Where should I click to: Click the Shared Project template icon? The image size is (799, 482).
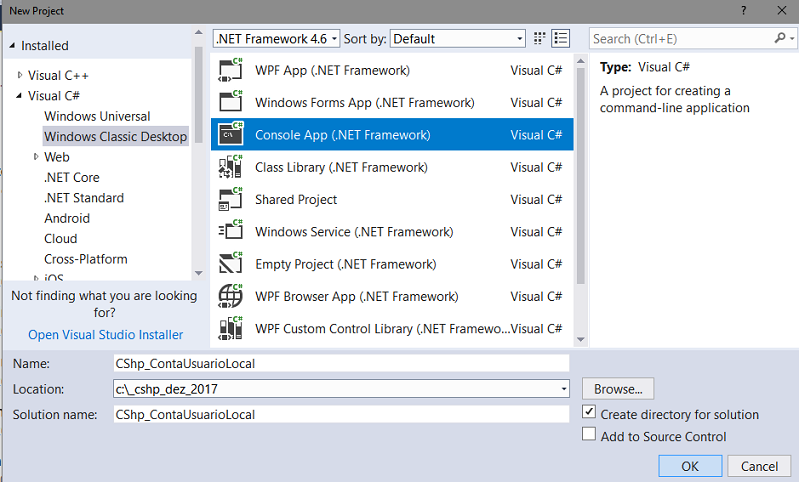[x=230, y=199]
